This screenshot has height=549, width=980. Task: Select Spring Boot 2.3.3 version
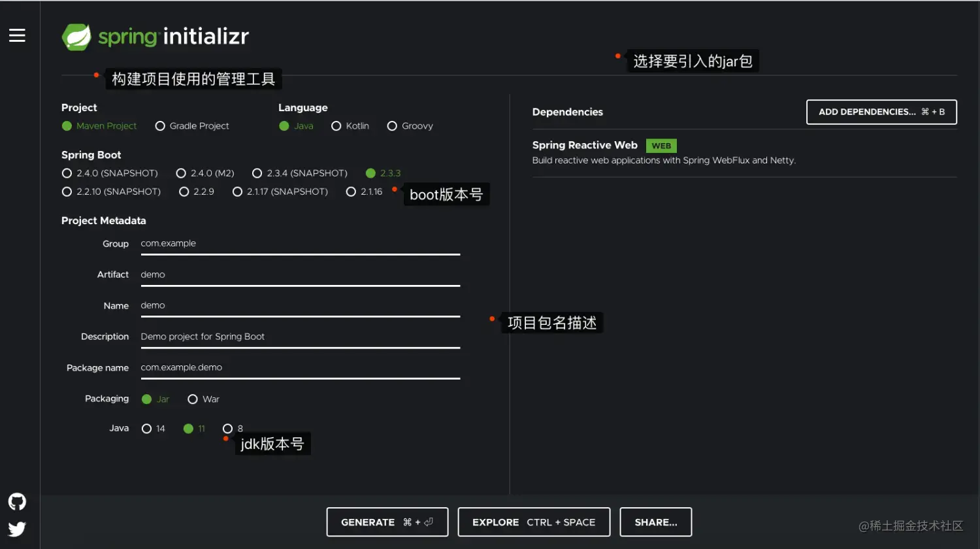point(384,173)
